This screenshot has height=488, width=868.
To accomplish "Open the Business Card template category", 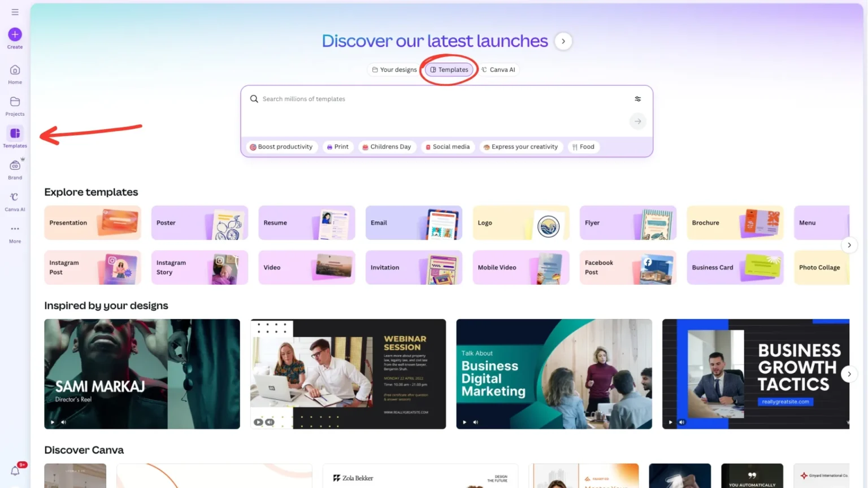I will coord(735,267).
